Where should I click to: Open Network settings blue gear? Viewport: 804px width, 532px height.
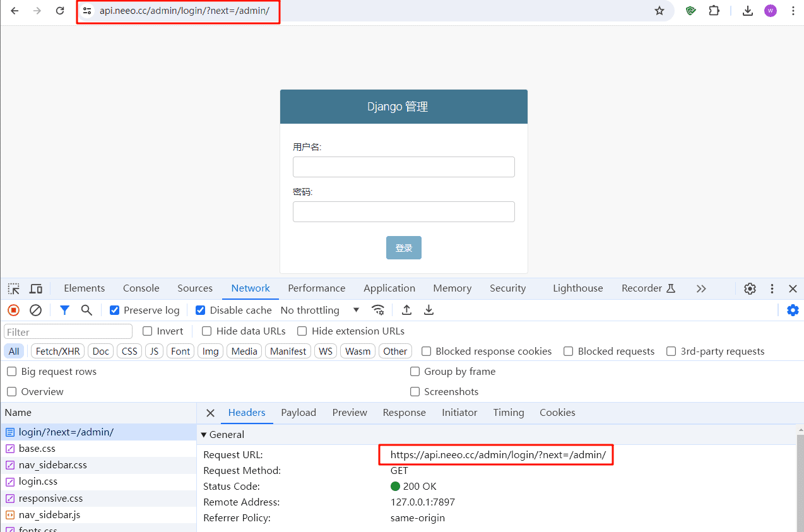tap(793, 310)
